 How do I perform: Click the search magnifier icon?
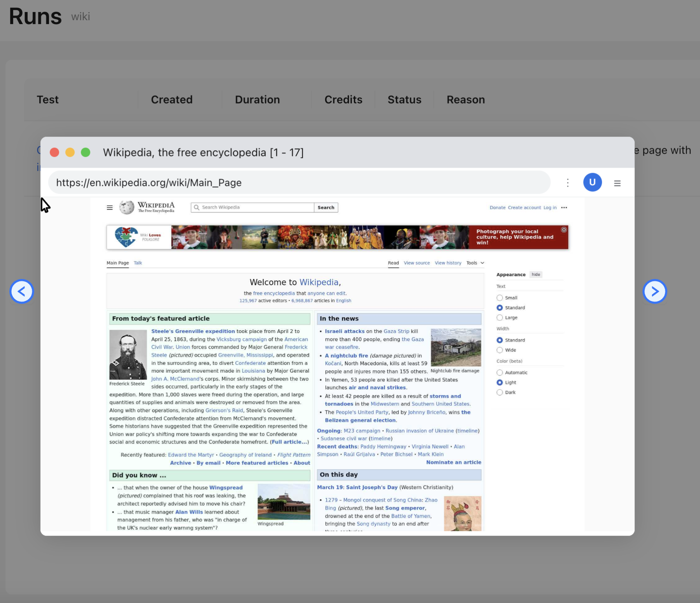197,207
